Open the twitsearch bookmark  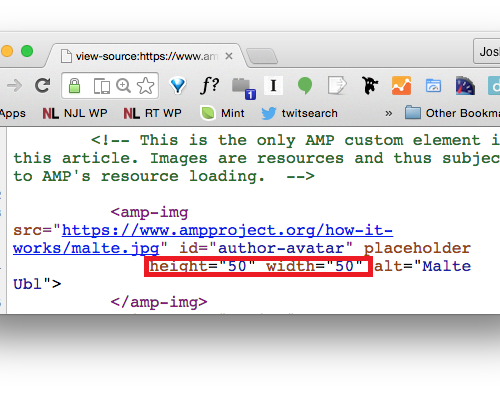tap(299, 113)
